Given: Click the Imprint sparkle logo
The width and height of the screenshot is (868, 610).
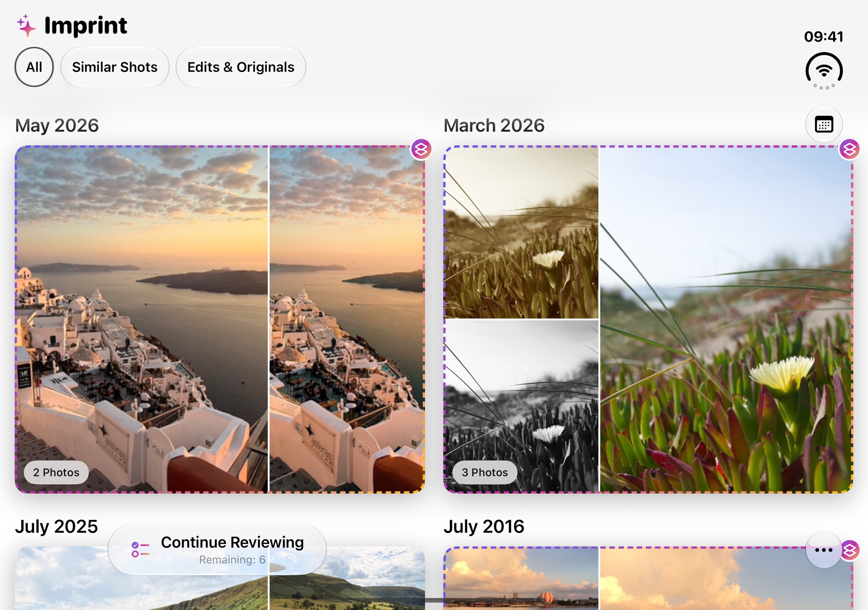Looking at the screenshot, I should (26, 26).
